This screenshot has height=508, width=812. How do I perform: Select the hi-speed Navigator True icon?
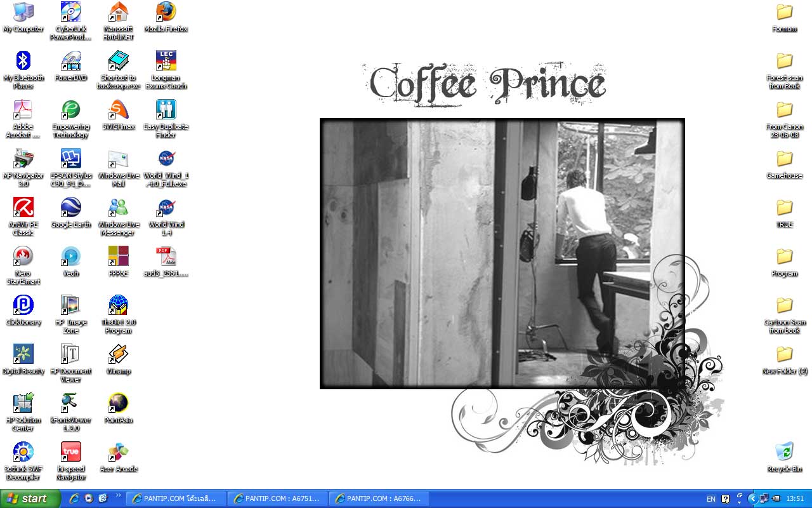click(x=71, y=461)
